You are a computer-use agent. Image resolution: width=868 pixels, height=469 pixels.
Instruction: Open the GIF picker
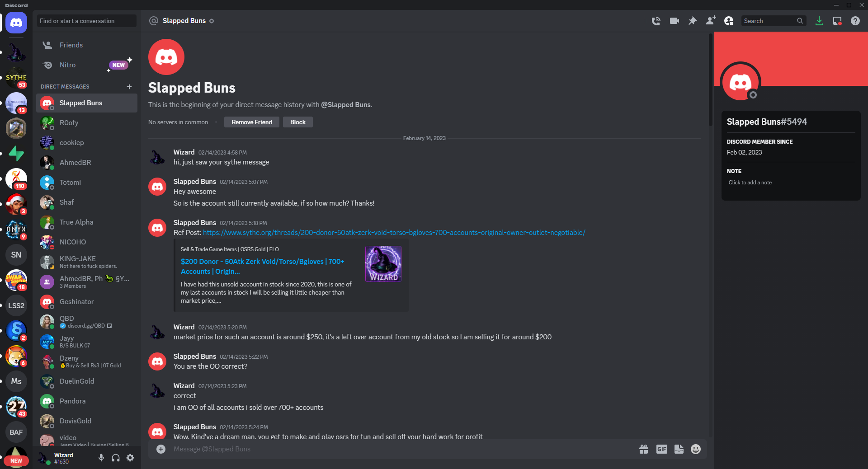tap(661, 449)
